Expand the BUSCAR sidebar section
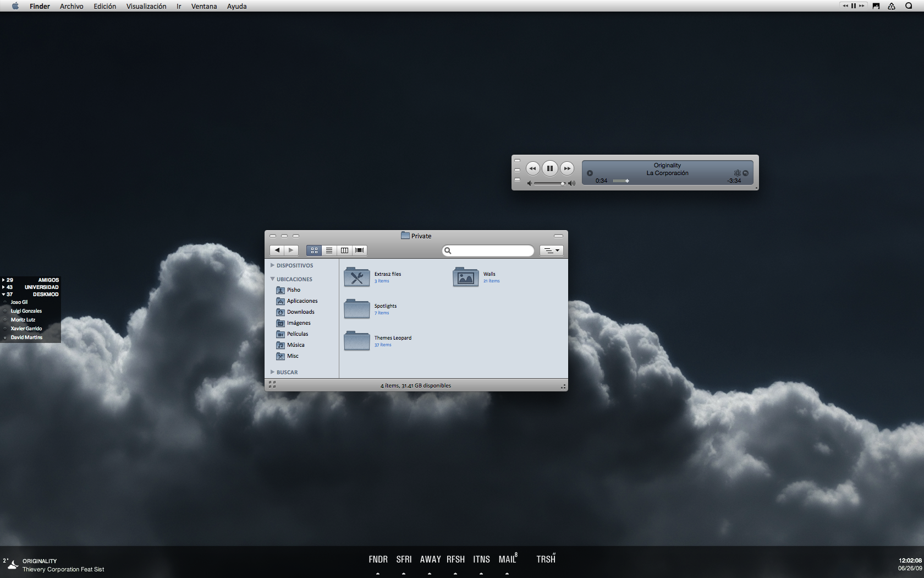Screen dimensions: 924x578 pyautogui.click(x=272, y=372)
